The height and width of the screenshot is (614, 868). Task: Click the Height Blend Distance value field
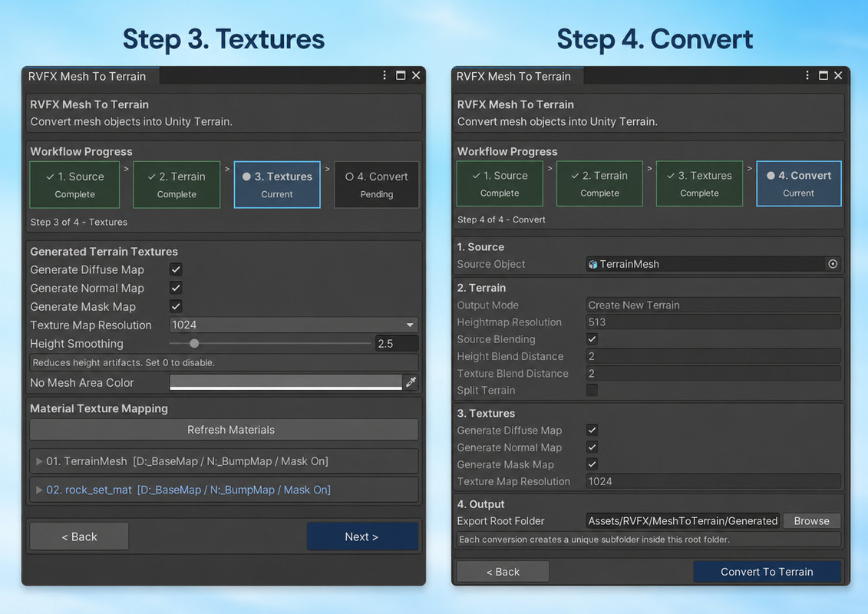pos(713,357)
